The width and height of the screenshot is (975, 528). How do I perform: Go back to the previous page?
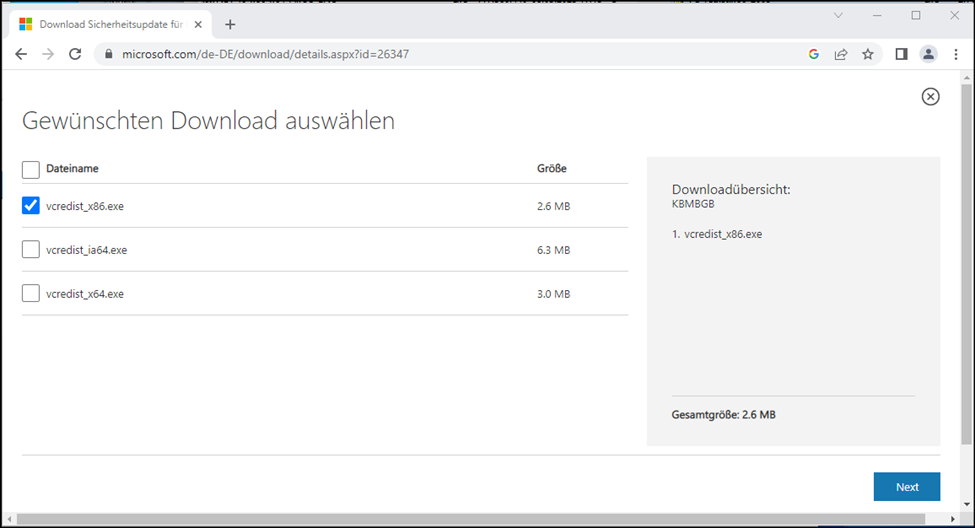21,54
